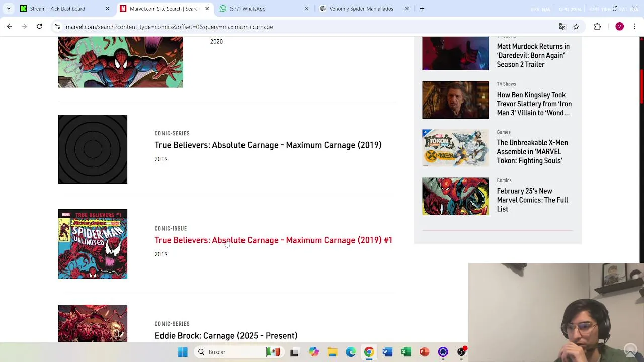This screenshot has height=362, width=644.
Task: Open The Unbreakable X-Men Assemble article
Action: [x=532, y=152]
